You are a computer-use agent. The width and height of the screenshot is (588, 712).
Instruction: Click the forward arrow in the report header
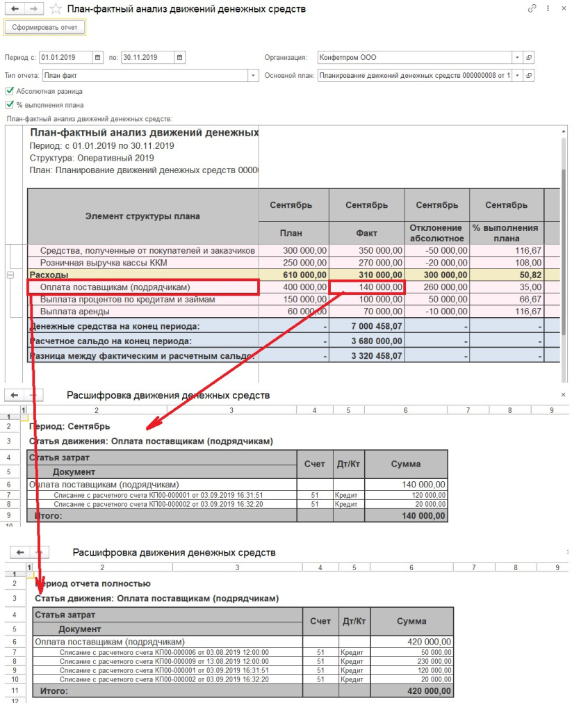coord(35,9)
